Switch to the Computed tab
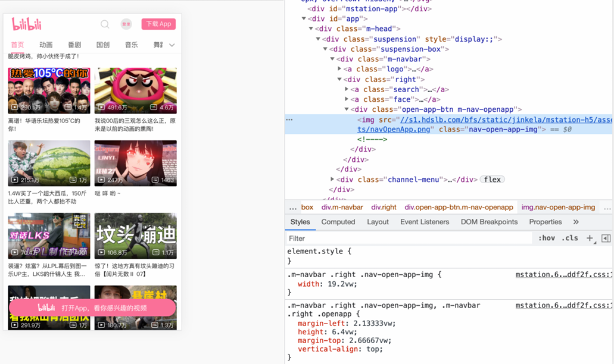 tap(338, 222)
